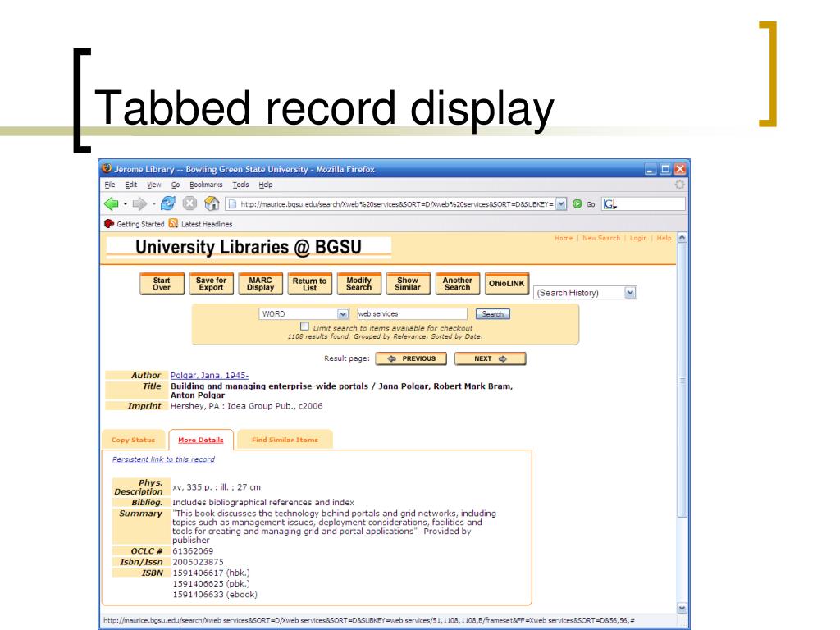Click the New Search header link
Viewport: 840px width, 630px height.
[x=601, y=238]
